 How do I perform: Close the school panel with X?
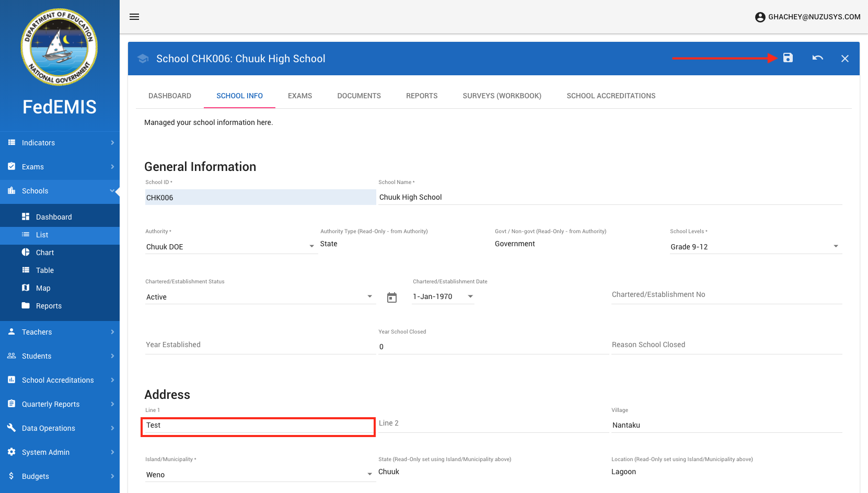click(x=844, y=59)
